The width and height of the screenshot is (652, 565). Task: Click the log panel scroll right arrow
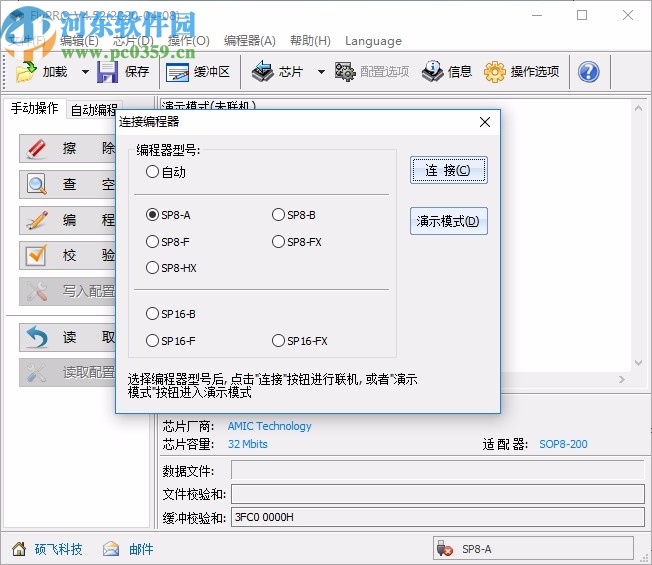[x=622, y=379]
